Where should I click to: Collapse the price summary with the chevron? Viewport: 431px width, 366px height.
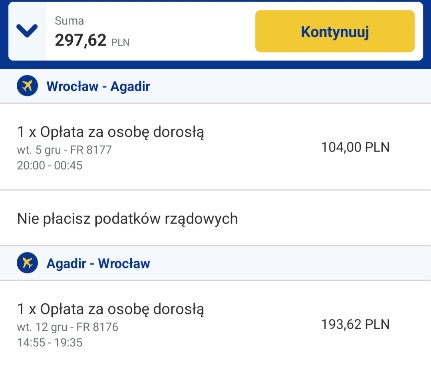click(x=27, y=31)
